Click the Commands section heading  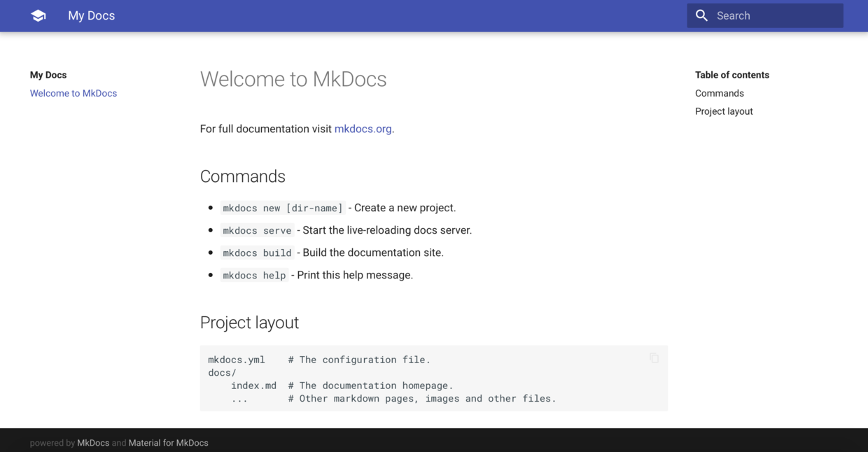coord(243,176)
